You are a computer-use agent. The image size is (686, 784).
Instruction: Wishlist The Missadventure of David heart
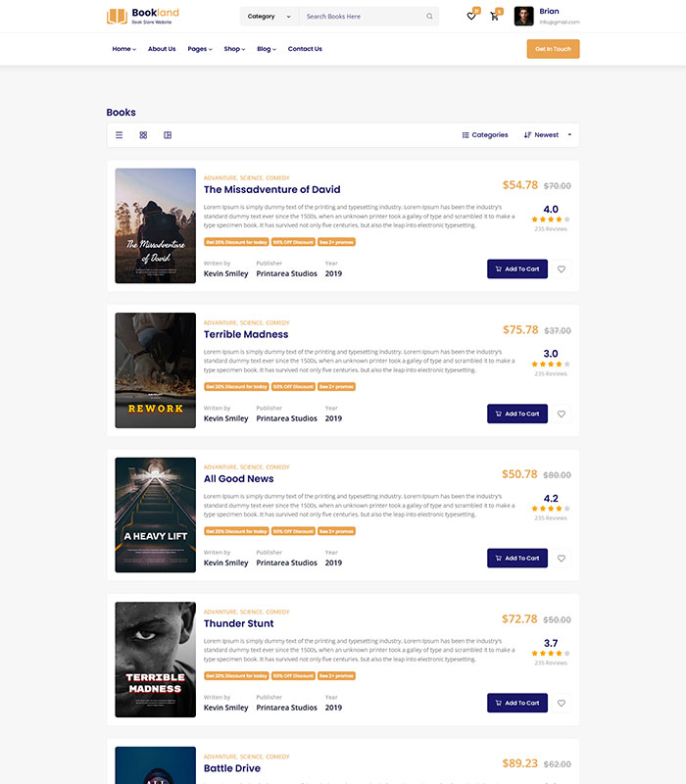[x=562, y=269]
